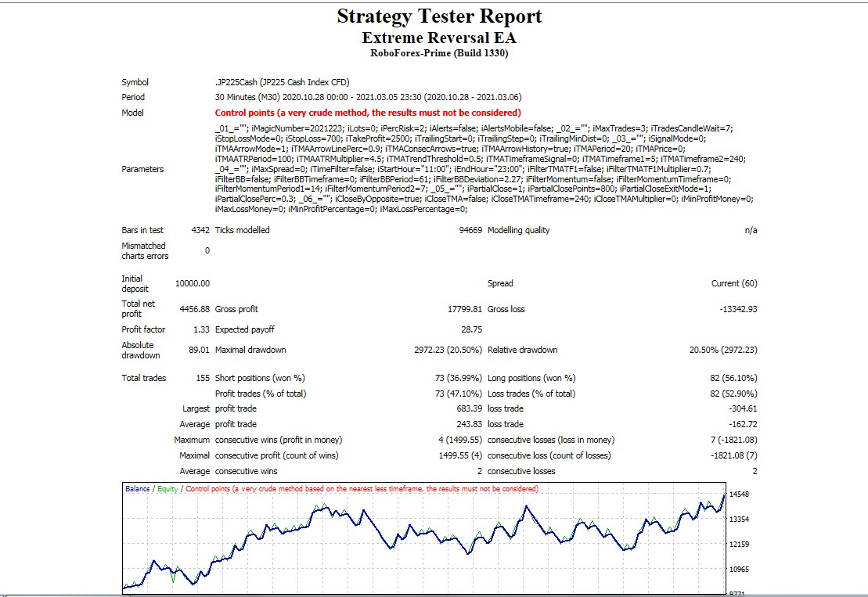Click the balance curve peak at chart's end
The image size is (868, 597).
click(723, 496)
